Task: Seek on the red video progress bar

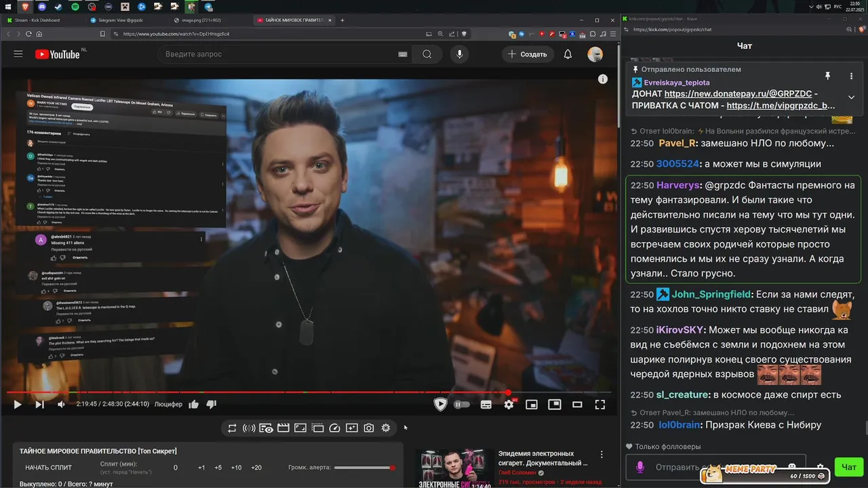Action: [x=309, y=392]
